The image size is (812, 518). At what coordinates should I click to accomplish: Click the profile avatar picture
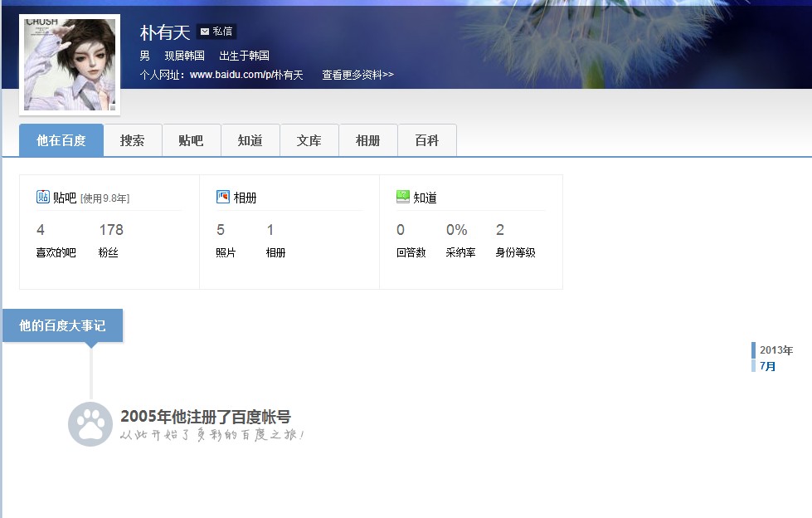click(x=70, y=65)
